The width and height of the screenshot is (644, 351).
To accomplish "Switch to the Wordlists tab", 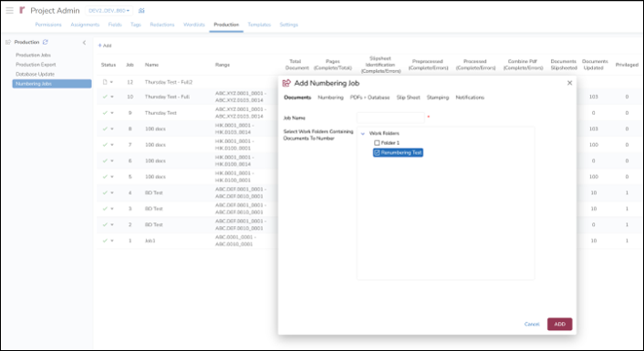I will 194,25.
